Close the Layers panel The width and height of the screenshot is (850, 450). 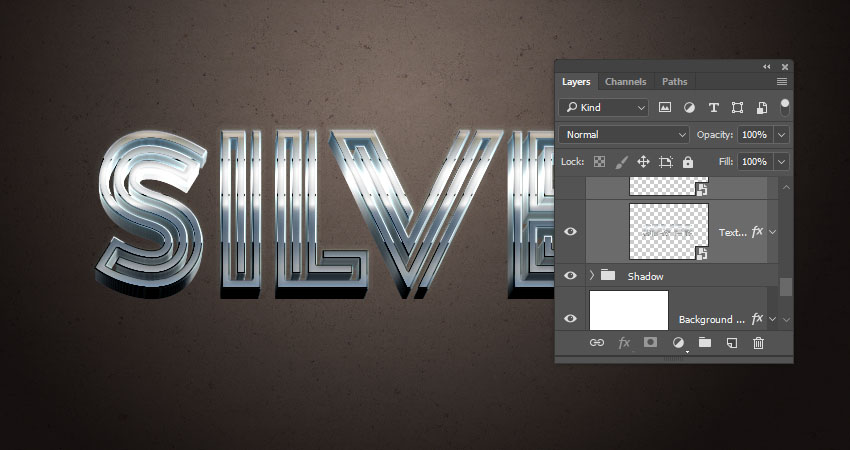coord(784,67)
